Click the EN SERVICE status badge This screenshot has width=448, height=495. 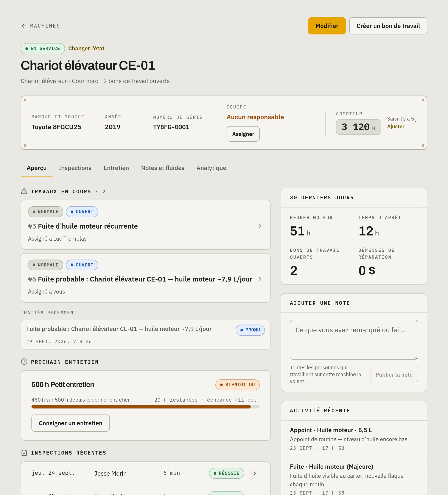[x=43, y=48]
